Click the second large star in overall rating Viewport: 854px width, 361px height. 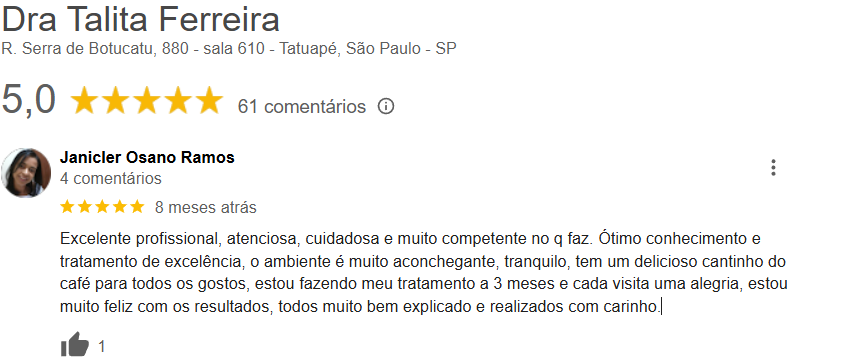115,101
